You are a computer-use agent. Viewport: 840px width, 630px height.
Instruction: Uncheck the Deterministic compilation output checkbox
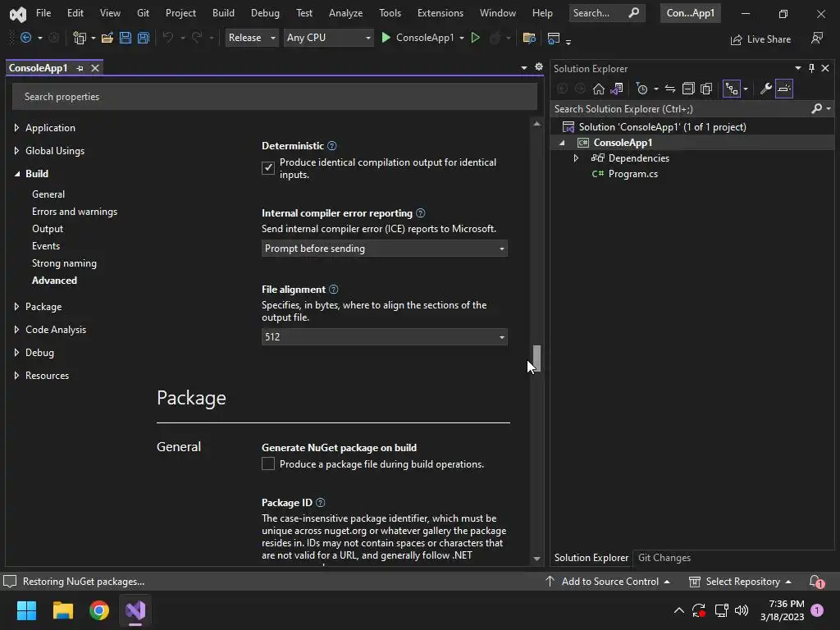click(x=268, y=168)
